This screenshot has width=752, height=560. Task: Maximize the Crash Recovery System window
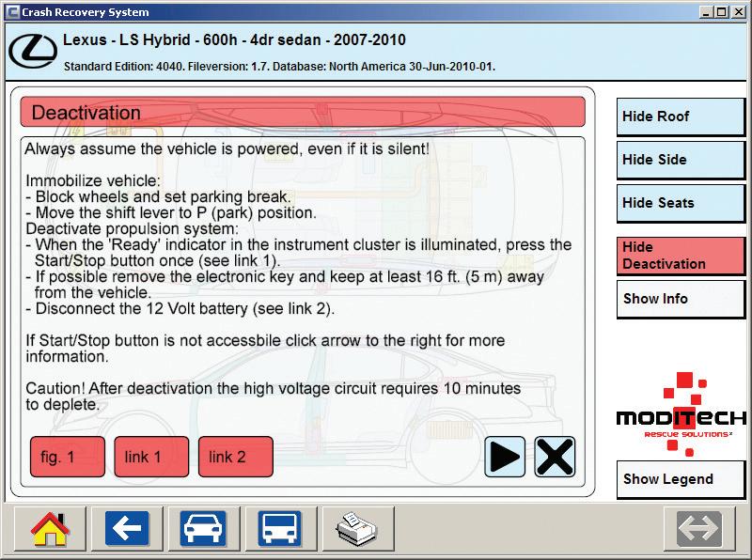(721, 12)
